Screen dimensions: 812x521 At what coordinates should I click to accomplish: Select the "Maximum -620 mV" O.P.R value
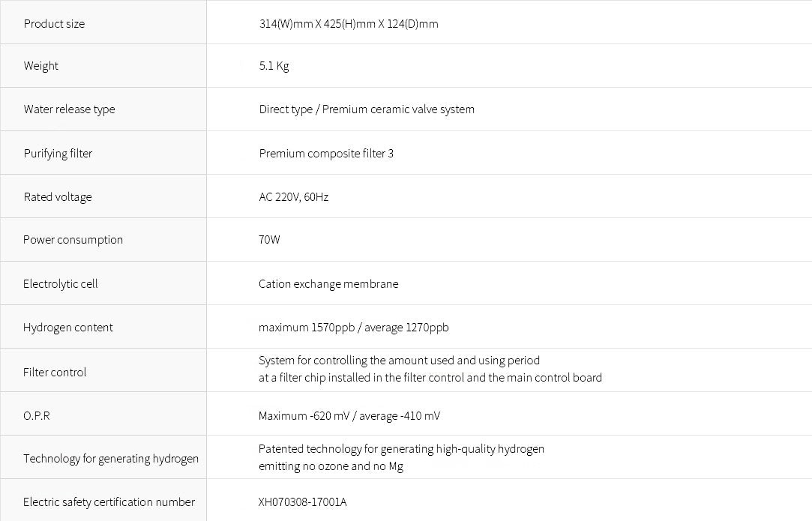(303, 416)
